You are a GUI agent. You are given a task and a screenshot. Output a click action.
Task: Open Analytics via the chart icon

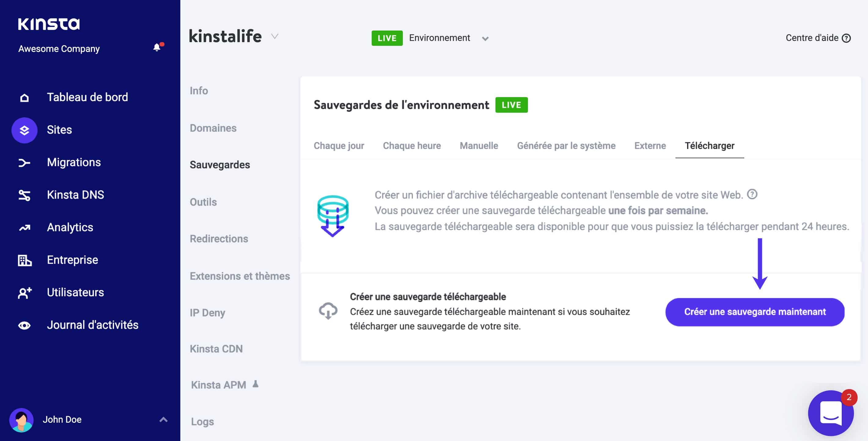tap(24, 227)
